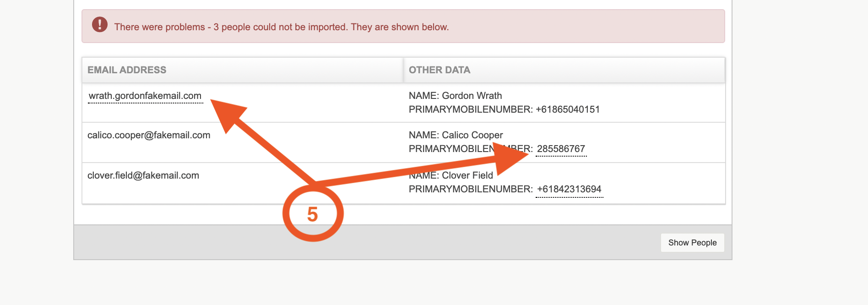868x305 pixels.
Task: Click the name Clover Field
Action: coord(467,175)
